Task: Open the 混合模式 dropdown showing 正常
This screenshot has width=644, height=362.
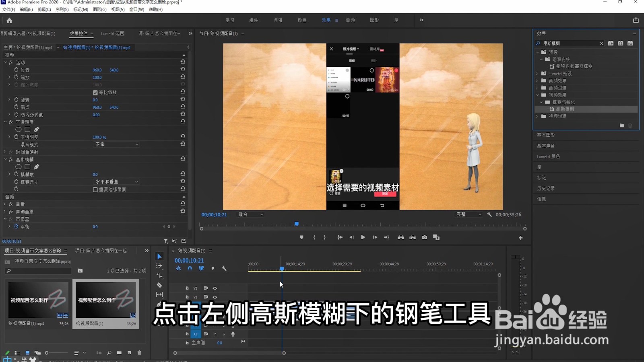Action: click(116, 144)
